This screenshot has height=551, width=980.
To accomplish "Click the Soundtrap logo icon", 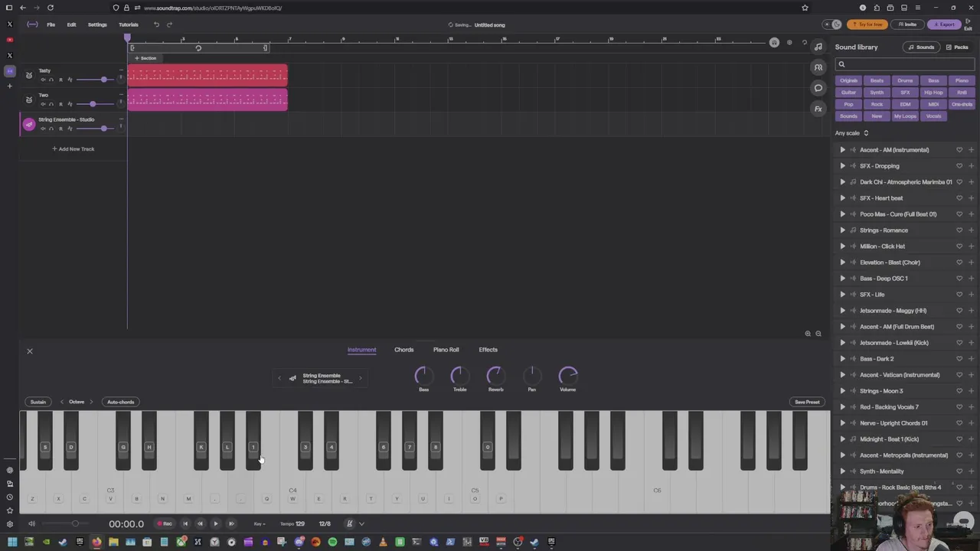I will (x=32, y=24).
